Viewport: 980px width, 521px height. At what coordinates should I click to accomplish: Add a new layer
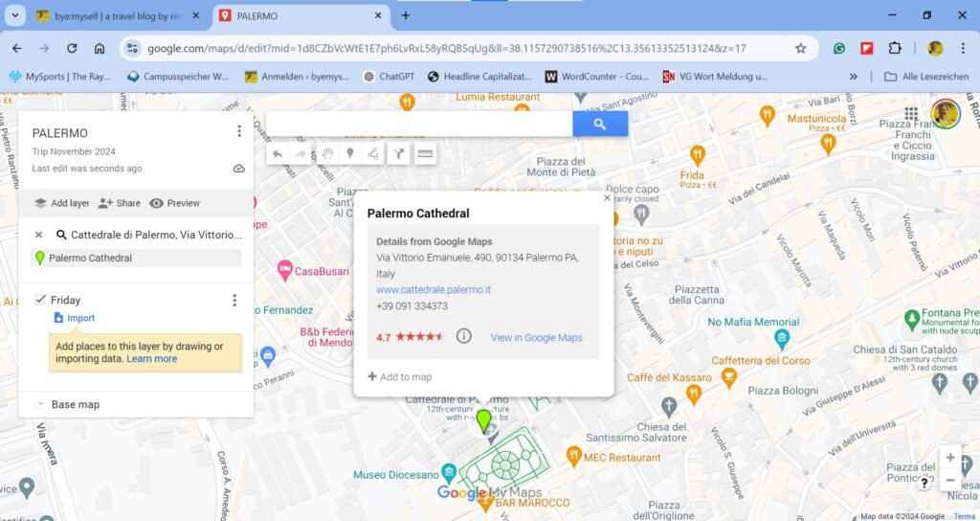(x=62, y=203)
